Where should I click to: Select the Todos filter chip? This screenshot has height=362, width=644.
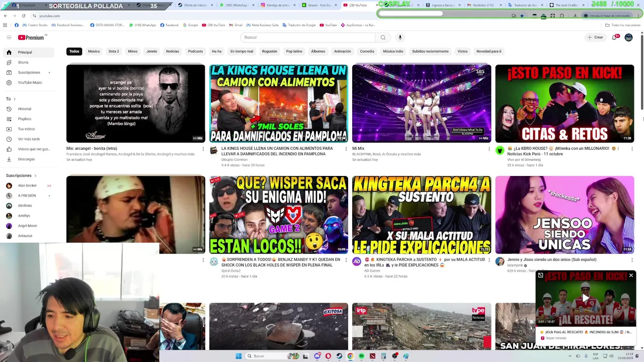coord(74,51)
